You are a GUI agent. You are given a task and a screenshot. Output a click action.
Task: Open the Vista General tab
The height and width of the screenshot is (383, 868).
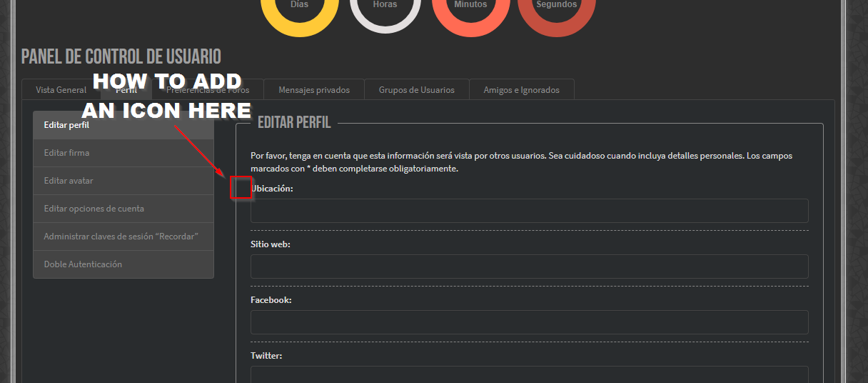61,90
